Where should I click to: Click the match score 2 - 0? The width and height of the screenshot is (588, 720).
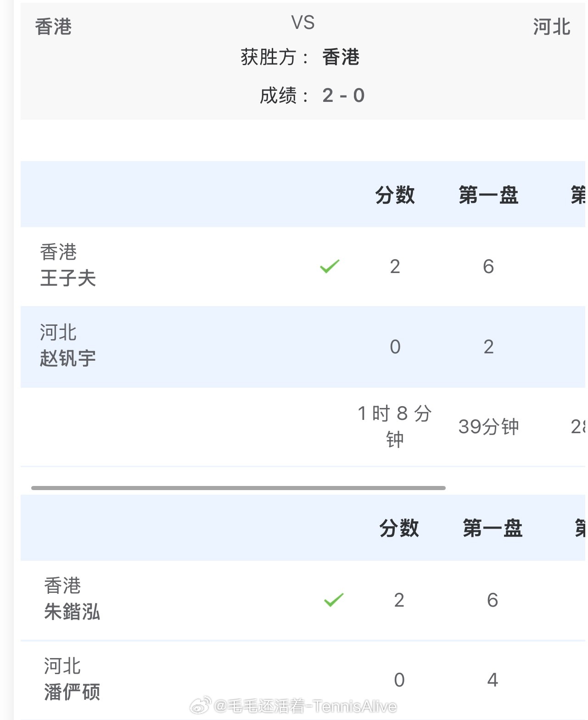[x=311, y=96]
